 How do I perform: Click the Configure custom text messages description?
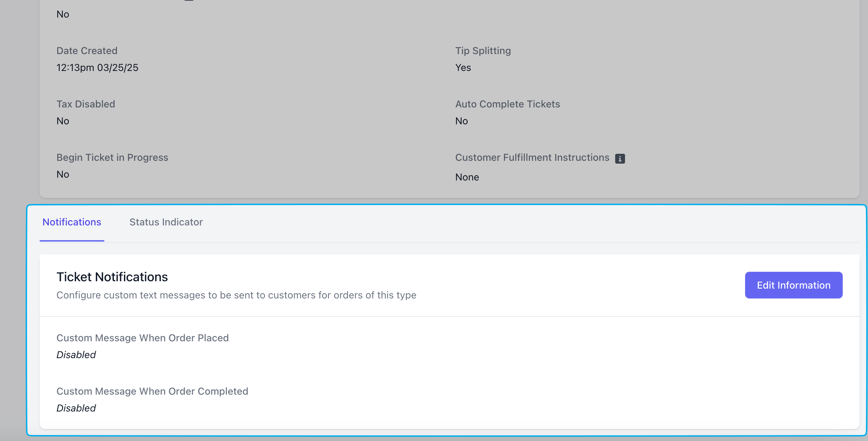pos(236,295)
